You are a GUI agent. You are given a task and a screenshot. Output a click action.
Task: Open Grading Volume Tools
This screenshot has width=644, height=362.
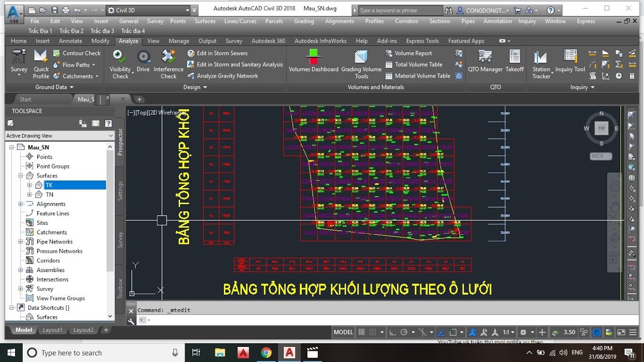361,64
